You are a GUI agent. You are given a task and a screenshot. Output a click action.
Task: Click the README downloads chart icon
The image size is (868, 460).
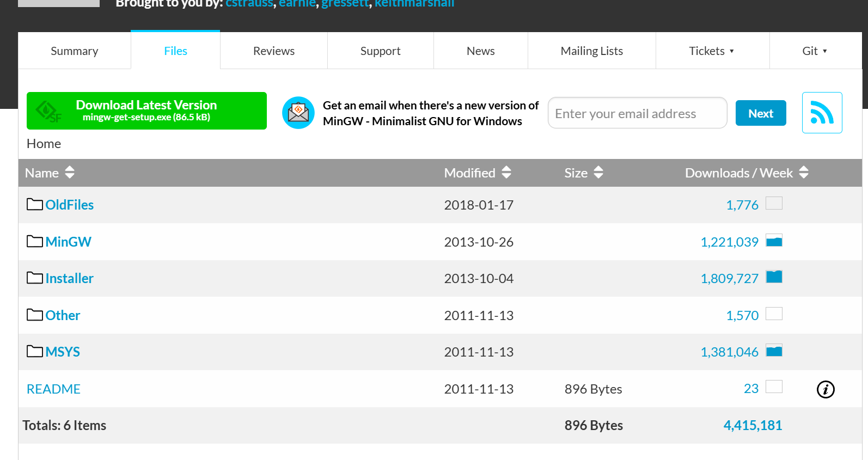pyautogui.click(x=774, y=387)
